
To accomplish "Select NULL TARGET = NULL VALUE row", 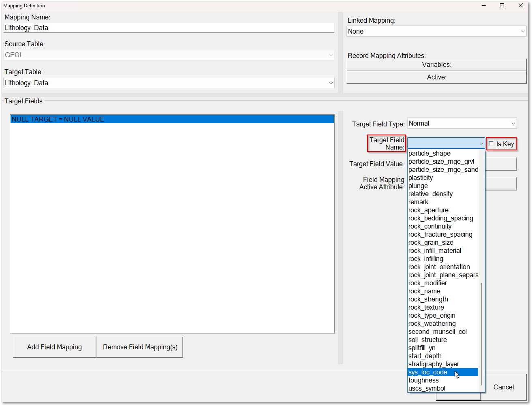I will [172, 119].
